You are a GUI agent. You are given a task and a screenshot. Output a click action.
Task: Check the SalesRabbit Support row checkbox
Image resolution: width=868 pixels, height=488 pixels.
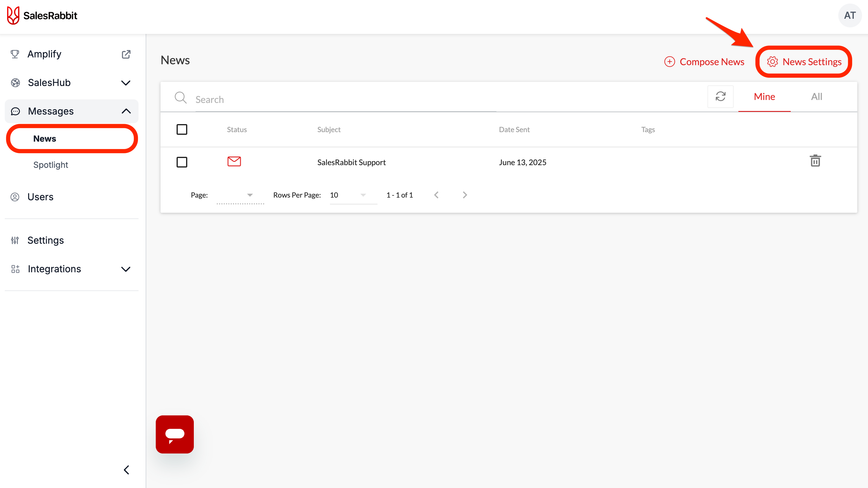click(182, 162)
